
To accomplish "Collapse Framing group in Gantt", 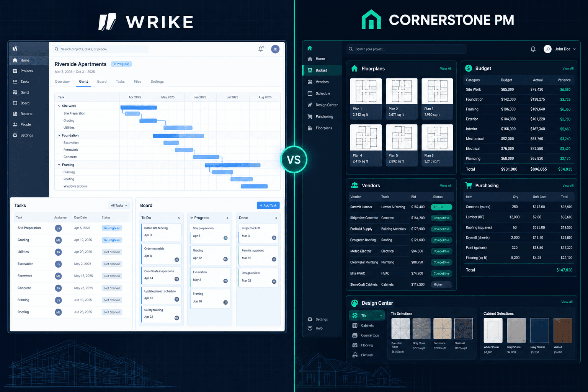I will 59,165.
